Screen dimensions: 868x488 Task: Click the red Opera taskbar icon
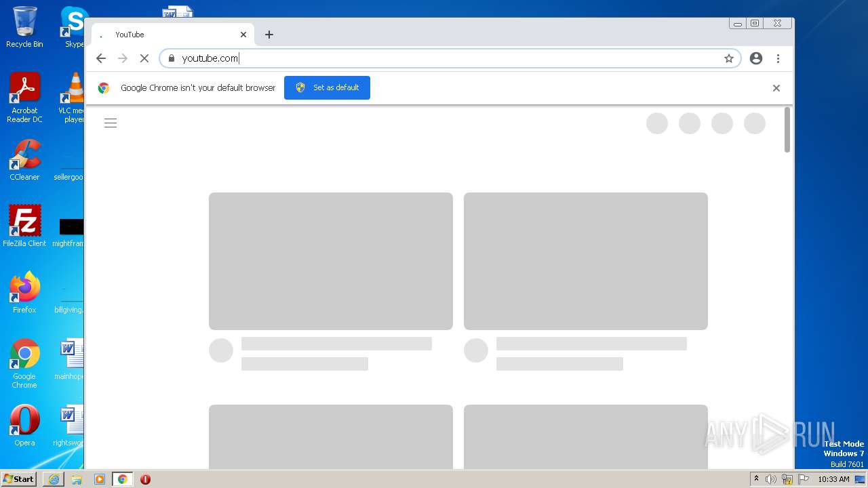pos(145,479)
